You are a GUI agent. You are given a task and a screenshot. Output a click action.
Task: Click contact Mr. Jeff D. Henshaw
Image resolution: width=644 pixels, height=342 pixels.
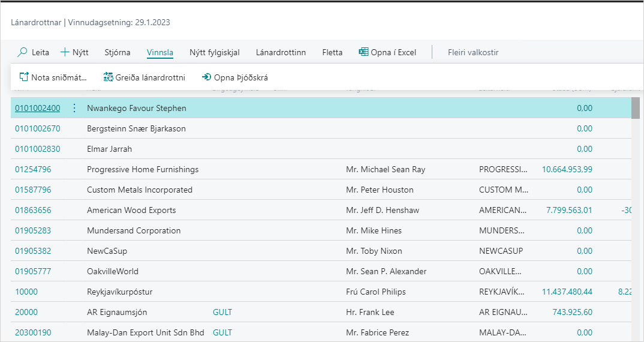coord(383,210)
